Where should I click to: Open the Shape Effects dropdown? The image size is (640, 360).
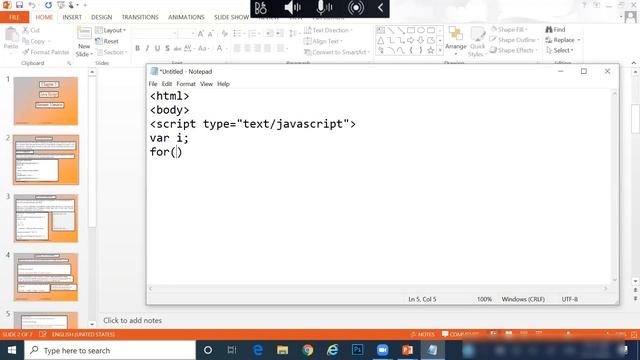click(513, 50)
